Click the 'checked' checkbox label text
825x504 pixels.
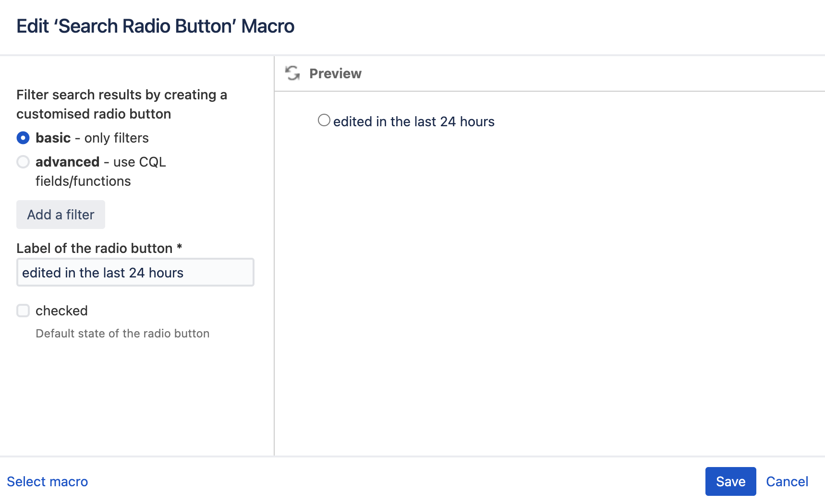pyautogui.click(x=61, y=311)
